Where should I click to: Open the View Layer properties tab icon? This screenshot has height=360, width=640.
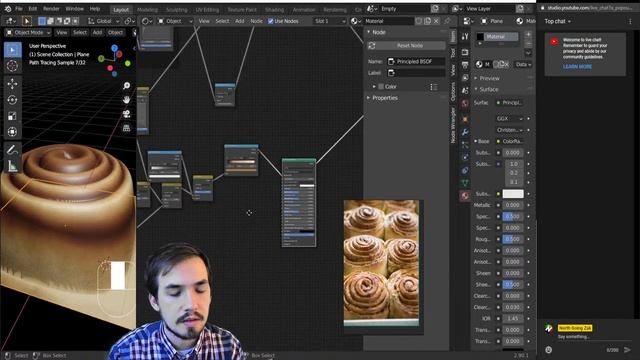(x=465, y=78)
